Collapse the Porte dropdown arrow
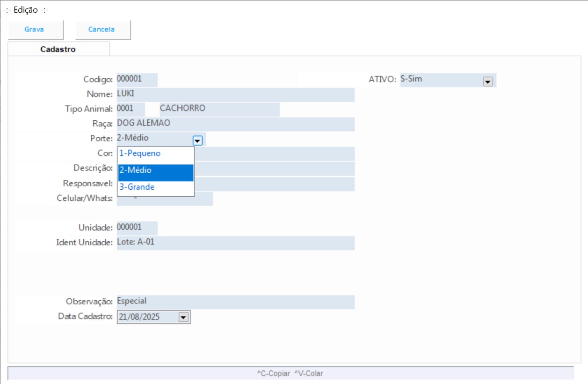The width and height of the screenshot is (588, 384). pos(197,140)
